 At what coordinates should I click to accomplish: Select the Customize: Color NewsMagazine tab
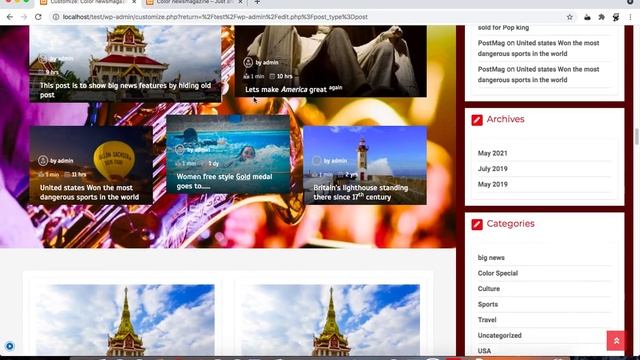[88, 2]
